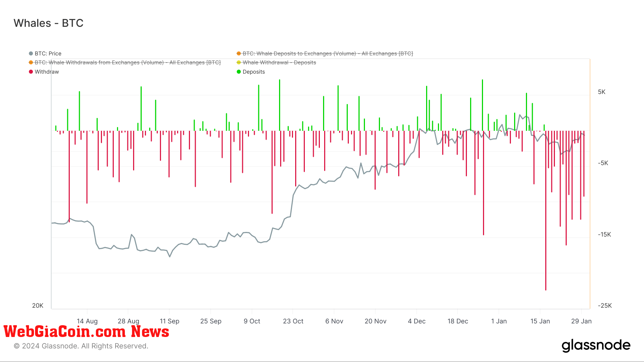644x362 pixels.
Task: Click the 25 Sep x-axis label
Action: [x=211, y=321]
